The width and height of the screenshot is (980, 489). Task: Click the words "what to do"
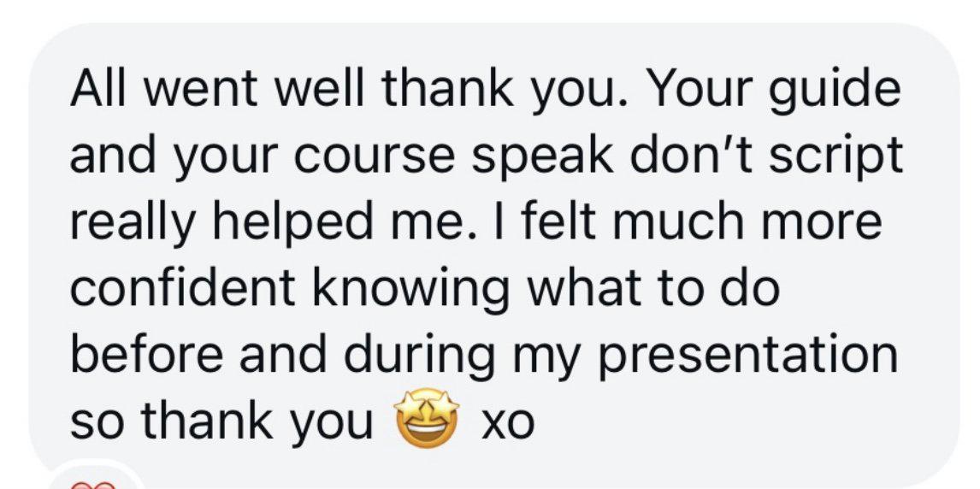coord(655,287)
